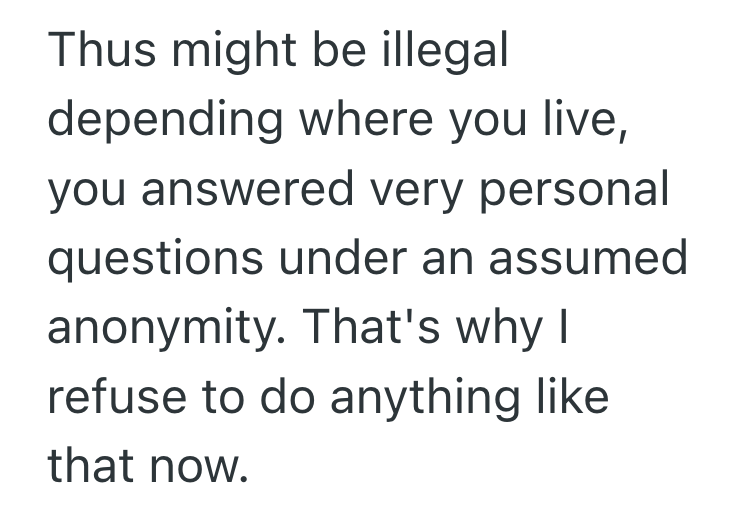The height and width of the screenshot is (524, 734).
Task: Click the word "assumed"
Action: (604, 259)
